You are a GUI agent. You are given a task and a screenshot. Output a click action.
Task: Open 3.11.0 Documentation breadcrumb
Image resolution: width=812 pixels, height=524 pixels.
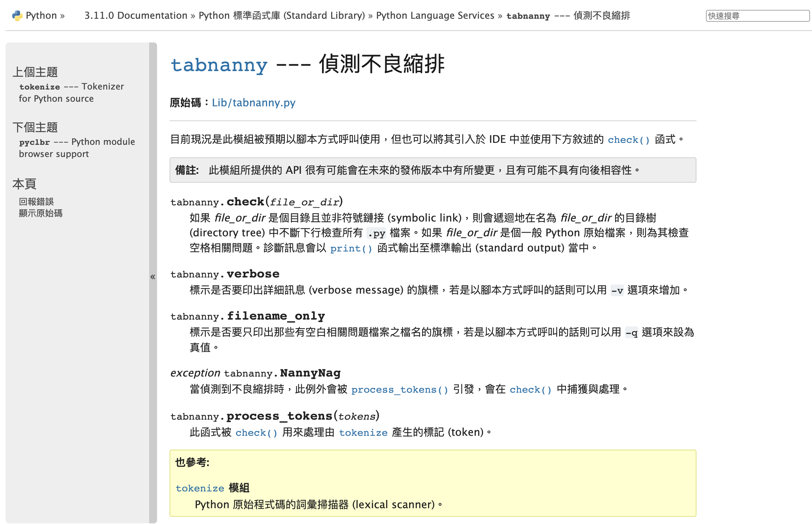[x=136, y=16]
